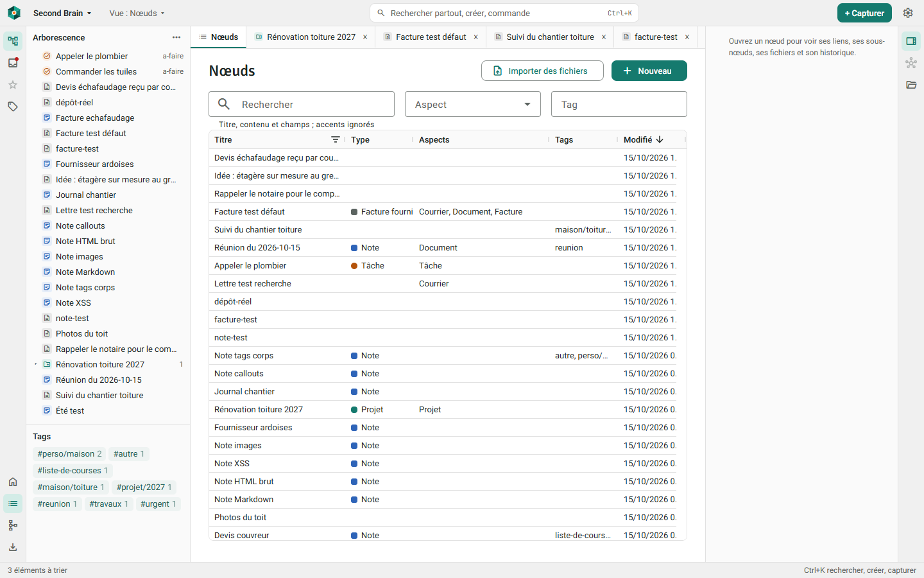Open the tree view icon in left rail
The height and width of the screenshot is (578, 924).
coord(13,41)
